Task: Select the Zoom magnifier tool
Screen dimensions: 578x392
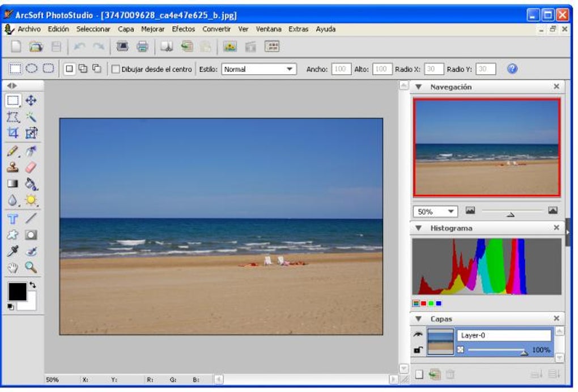Action: point(31,267)
